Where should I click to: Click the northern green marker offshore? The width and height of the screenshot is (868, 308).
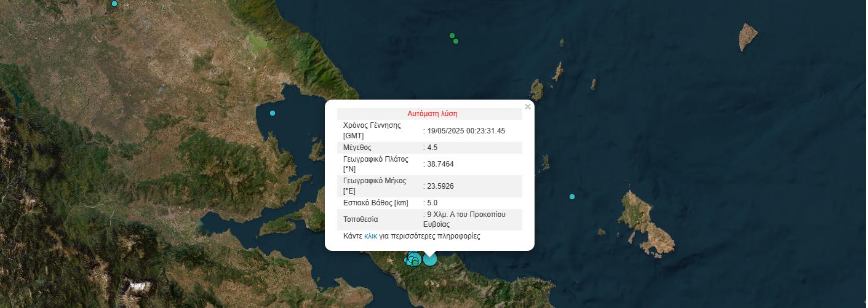point(452,36)
